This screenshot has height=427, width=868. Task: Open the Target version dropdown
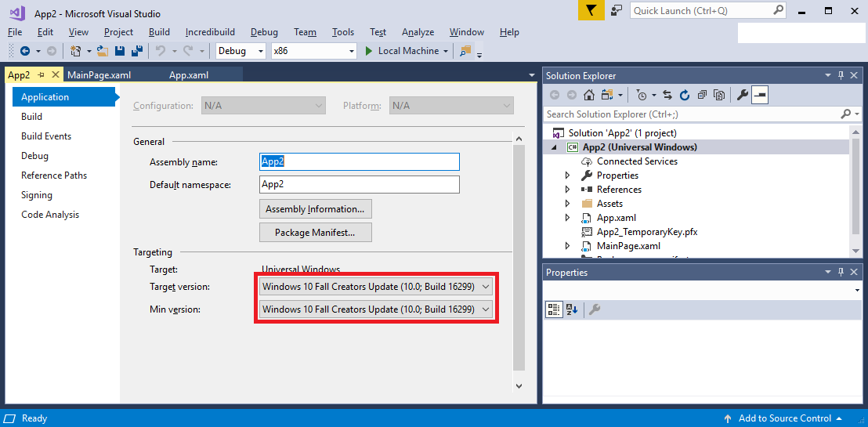tap(376, 287)
